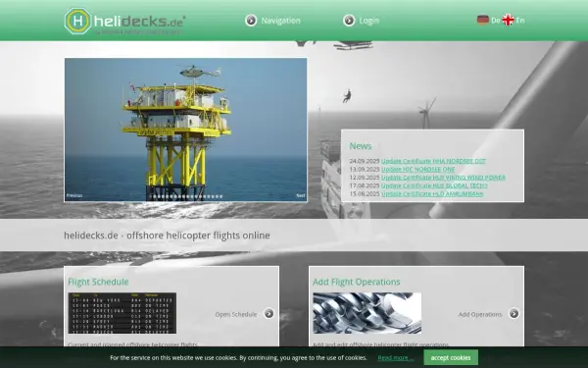Open the cookie Read more link
Screen dimensions: 588x368
(396, 358)
